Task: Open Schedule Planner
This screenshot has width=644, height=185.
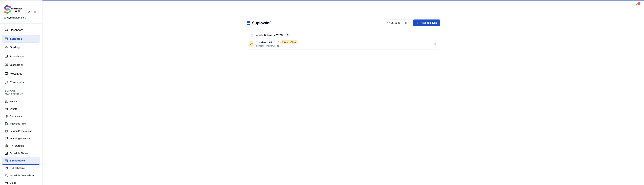Action: tap(21, 153)
